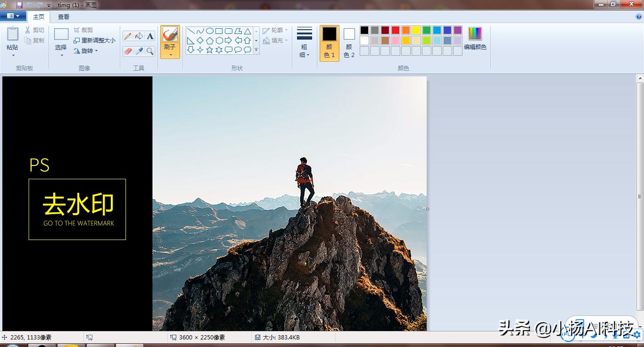Select the Magnifier tool
Image resolution: width=644 pixels, height=347 pixels.
150,51
